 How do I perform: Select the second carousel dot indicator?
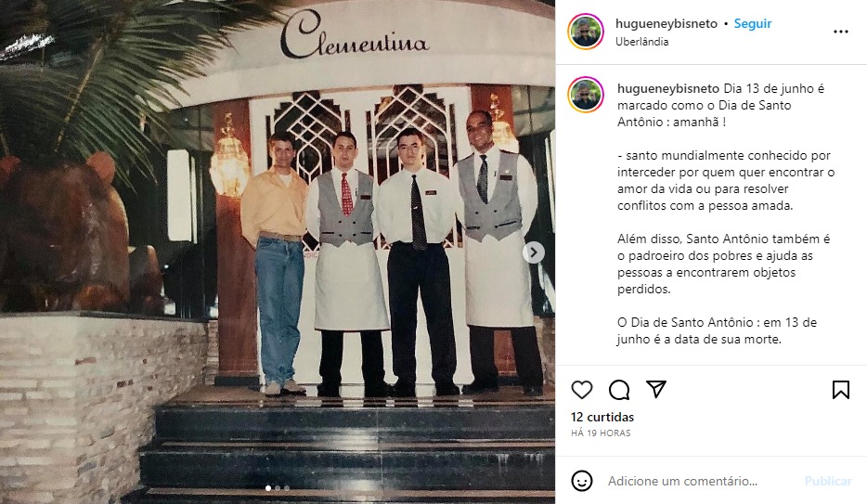[x=278, y=488]
